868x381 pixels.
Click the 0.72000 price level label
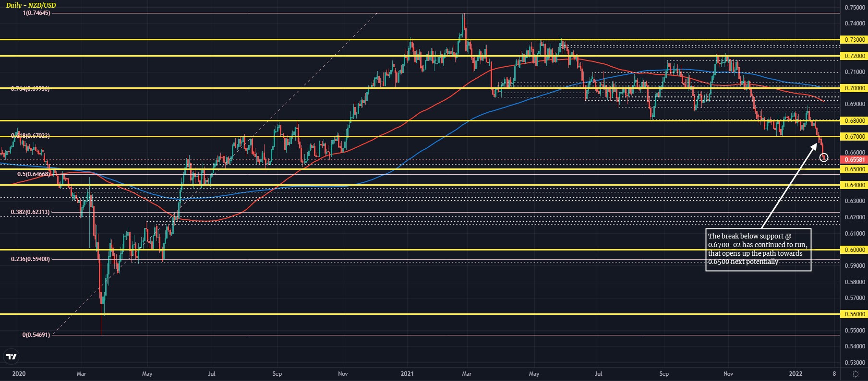[854, 56]
